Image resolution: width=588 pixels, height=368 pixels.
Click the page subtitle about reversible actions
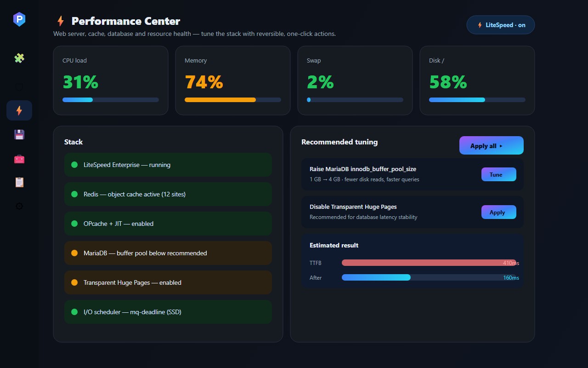[x=194, y=34]
